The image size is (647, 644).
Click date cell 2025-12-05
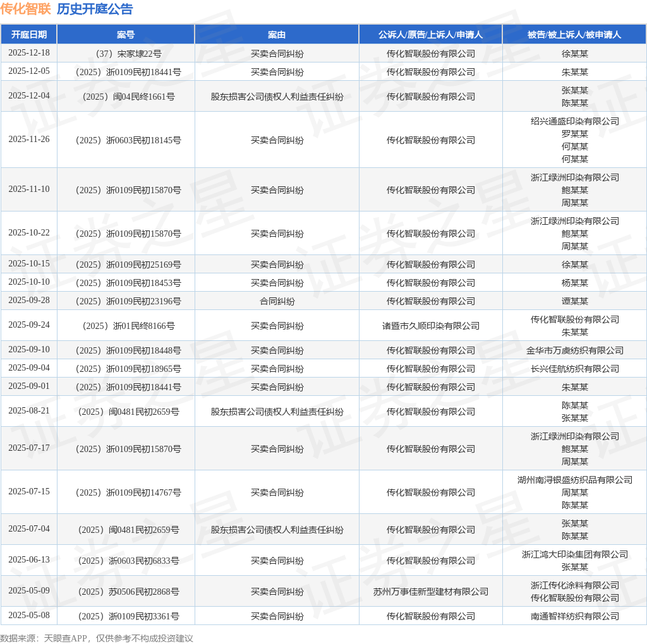click(29, 71)
